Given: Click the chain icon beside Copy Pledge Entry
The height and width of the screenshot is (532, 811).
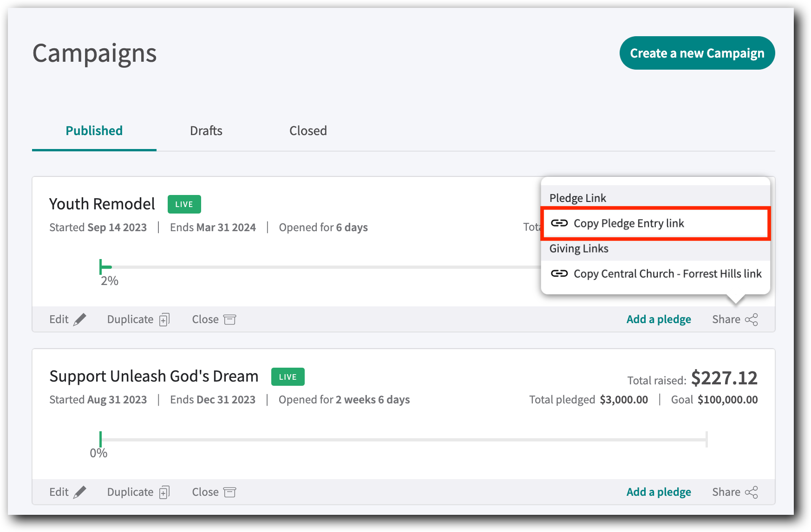Looking at the screenshot, I should tap(559, 223).
